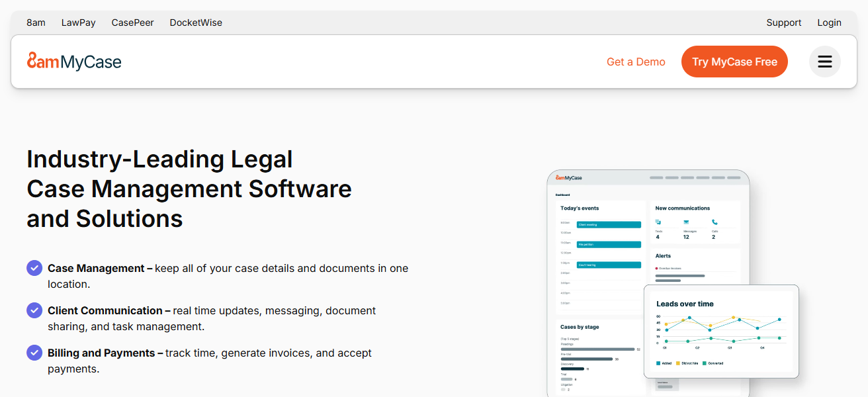
Task: Click the 'Client Communication –' bold text
Action: click(109, 310)
